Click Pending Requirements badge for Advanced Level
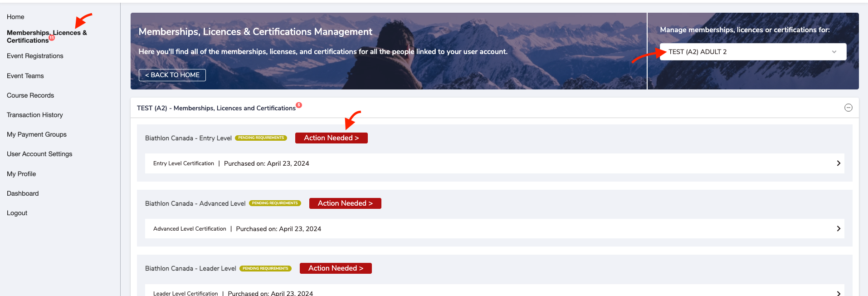 pyautogui.click(x=275, y=203)
